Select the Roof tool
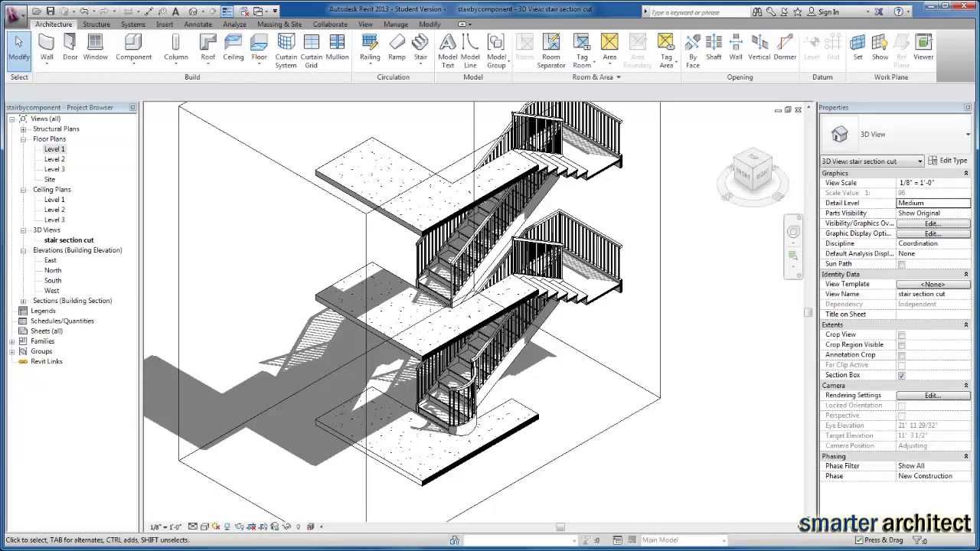 [207, 47]
